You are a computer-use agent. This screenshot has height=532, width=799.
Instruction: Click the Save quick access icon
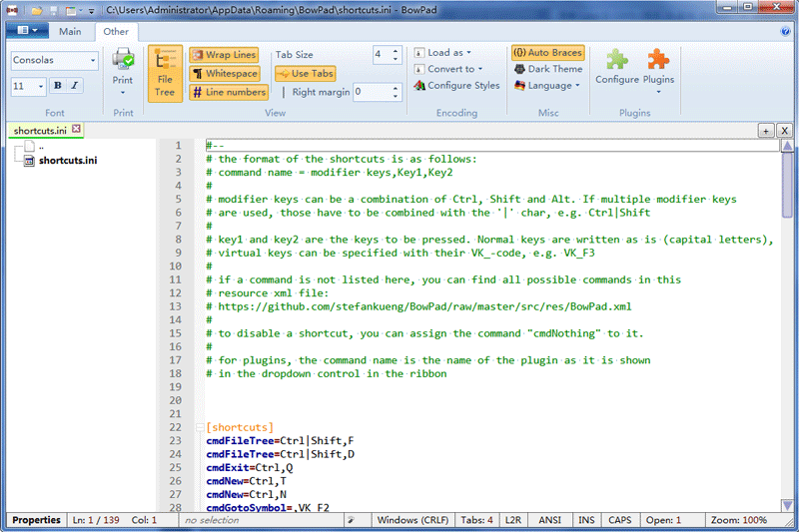tap(55, 10)
